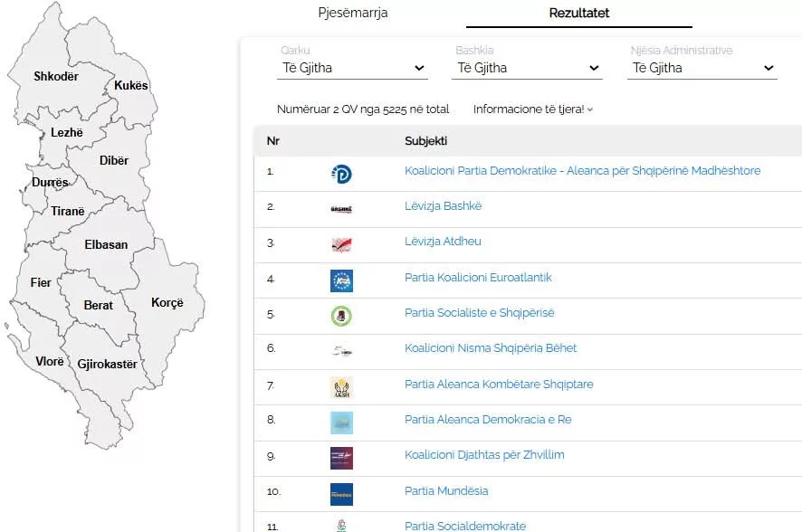Select Lezhë region on the map

tap(66, 133)
